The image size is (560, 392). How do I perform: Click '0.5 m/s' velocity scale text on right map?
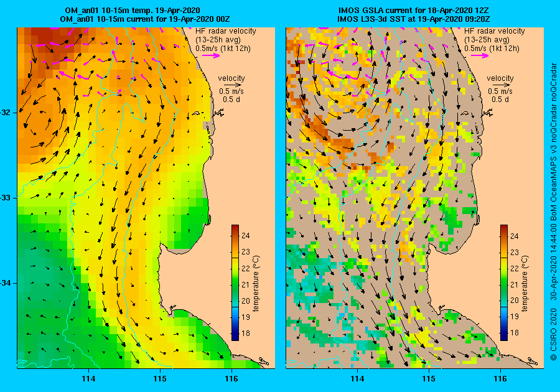500,91
